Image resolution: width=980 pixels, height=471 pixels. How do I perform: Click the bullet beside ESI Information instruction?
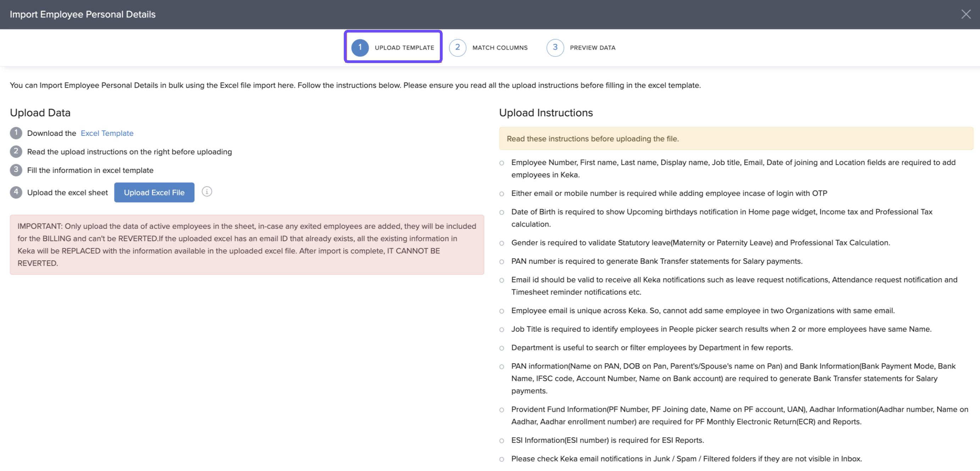tap(502, 440)
